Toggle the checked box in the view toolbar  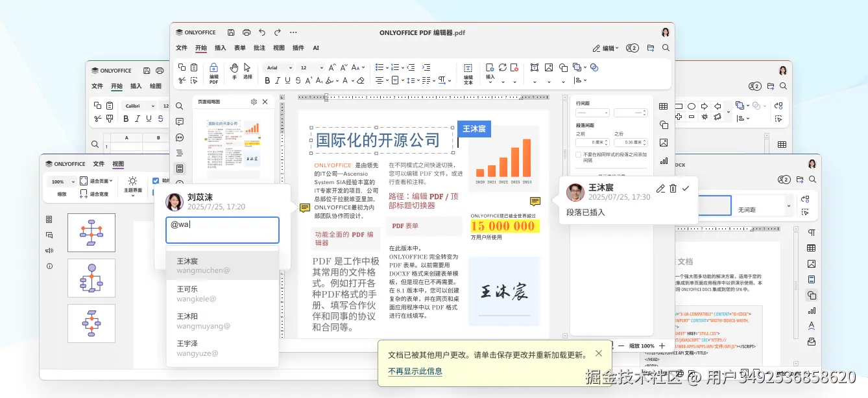click(155, 181)
